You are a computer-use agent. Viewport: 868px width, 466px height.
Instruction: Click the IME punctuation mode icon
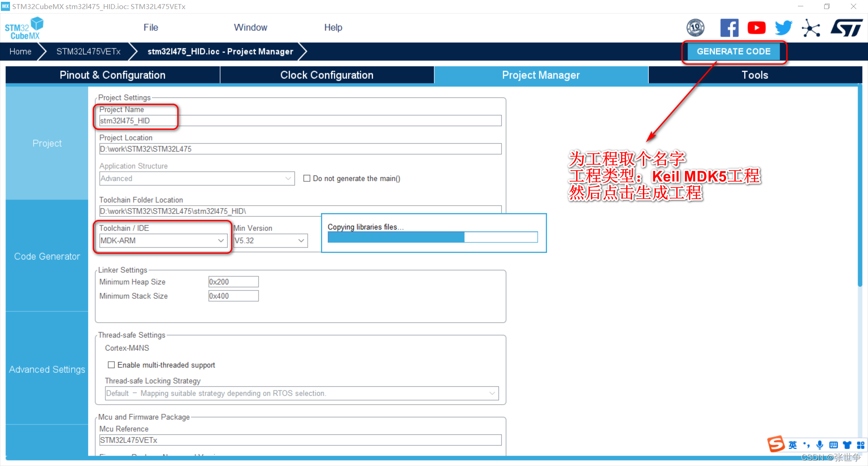(x=806, y=445)
